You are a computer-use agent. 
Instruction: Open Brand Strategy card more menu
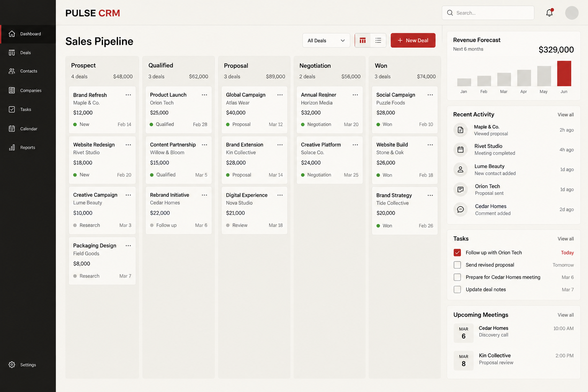(430, 195)
